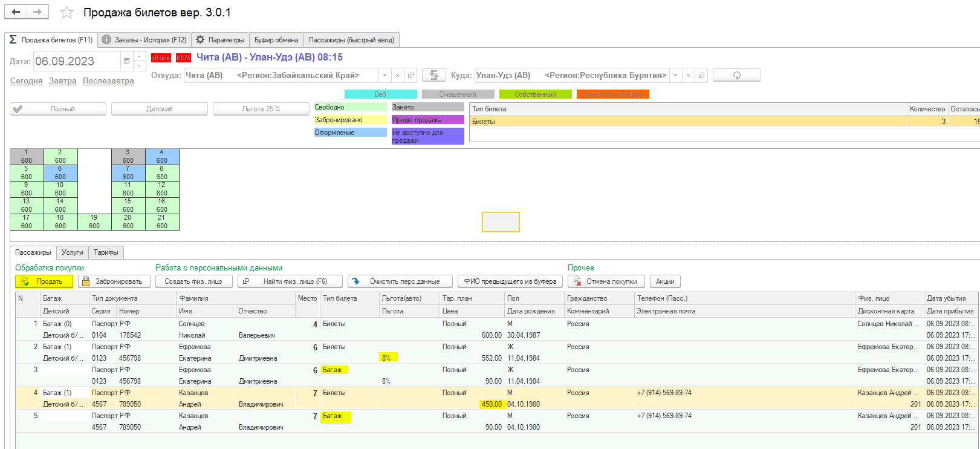Image resolution: width=980 pixels, height=449 pixels.
Task: Open the Заказы - История (F12) tab
Action: [144, 40]
